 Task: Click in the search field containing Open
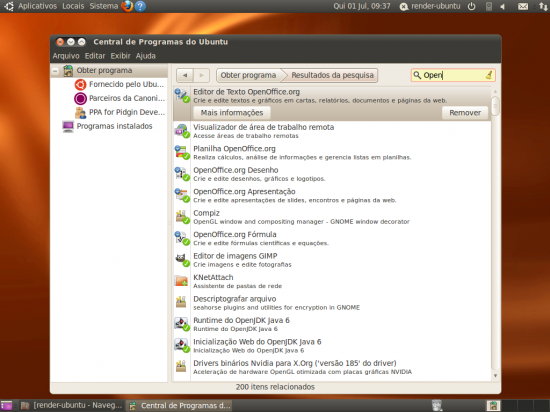[453, 75]
